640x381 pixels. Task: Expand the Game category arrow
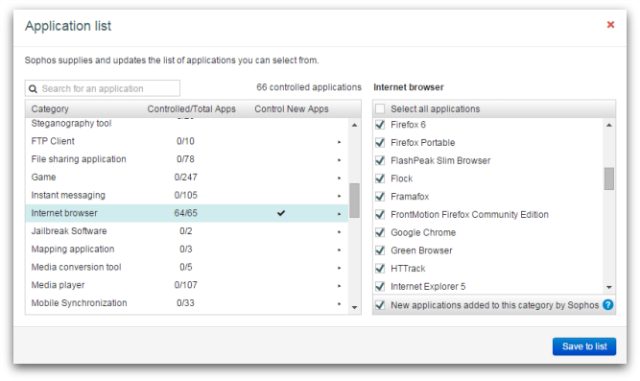339,178
